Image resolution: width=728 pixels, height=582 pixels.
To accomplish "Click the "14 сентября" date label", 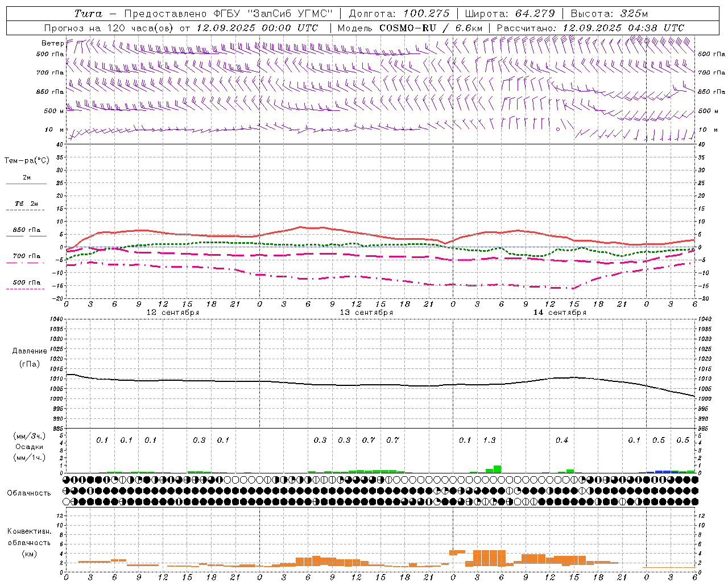I will point(560,313).
